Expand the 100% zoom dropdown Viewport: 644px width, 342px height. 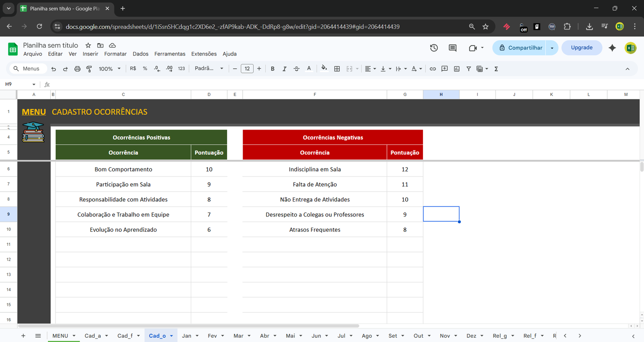[109, 69]
